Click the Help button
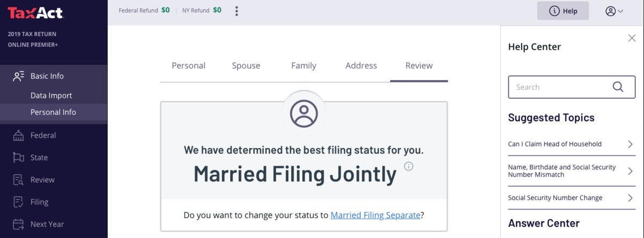Viewport: 644px width, 238px height. coord(563,11)
